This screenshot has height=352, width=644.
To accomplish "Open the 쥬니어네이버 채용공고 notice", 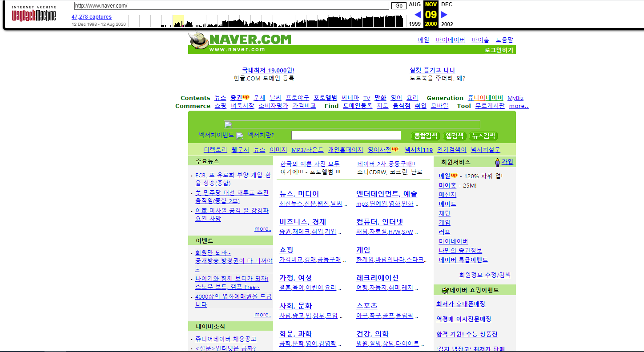I will [226, 339].
